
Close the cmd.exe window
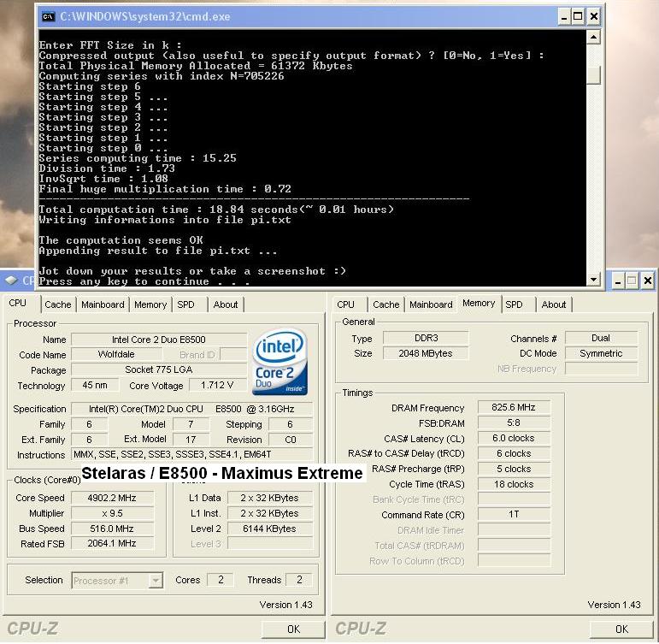coord(593,17)
